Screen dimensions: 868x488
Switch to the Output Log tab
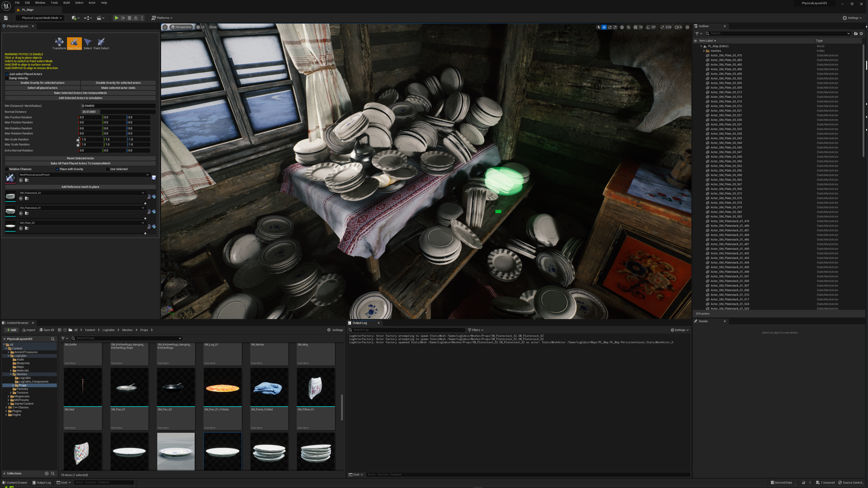tap(360, 323)
